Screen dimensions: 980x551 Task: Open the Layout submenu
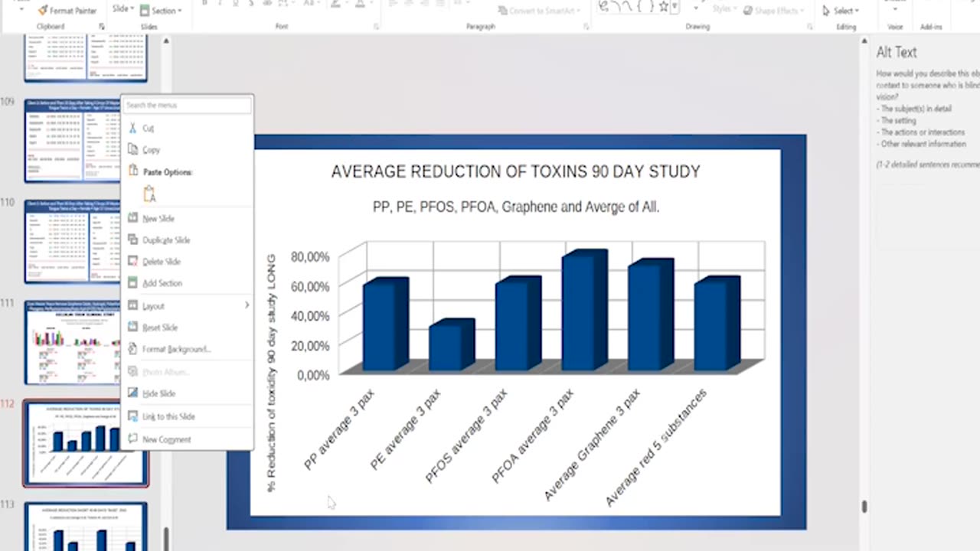click(187, 306)
